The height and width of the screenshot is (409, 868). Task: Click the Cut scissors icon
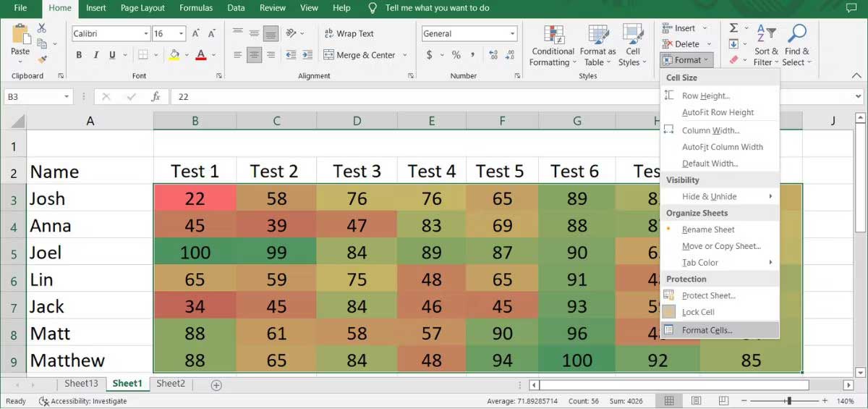tap(41, 28)
